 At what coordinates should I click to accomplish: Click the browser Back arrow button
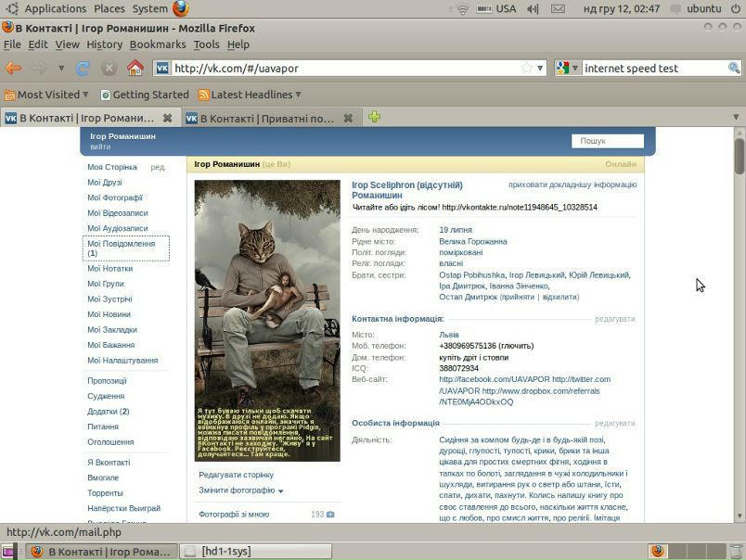[13, 68]
